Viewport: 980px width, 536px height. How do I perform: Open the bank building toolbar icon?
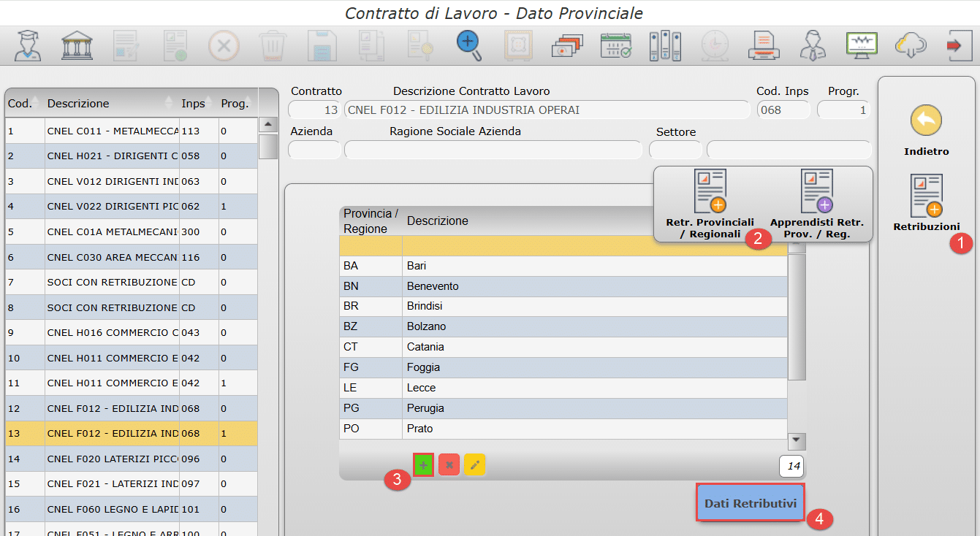[x=77, y=46]
